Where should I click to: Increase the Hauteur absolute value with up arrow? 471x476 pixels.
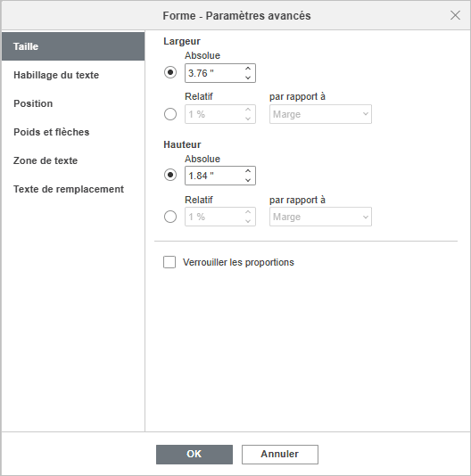(x=248, y=171)
